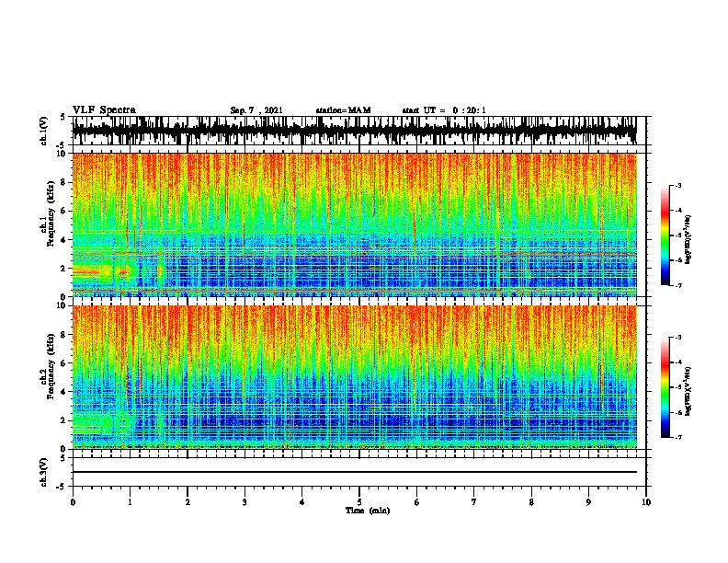Click time axis tick label "4"

click(302, 502)
